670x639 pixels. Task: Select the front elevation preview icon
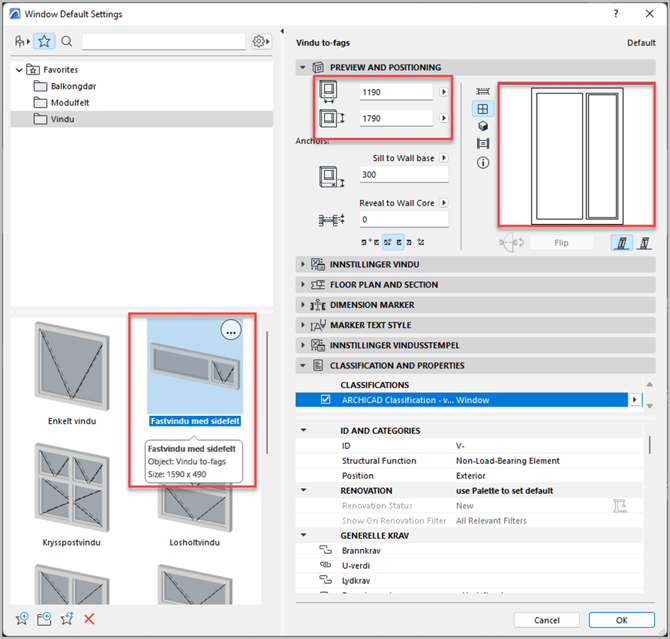tap(483, 109)
